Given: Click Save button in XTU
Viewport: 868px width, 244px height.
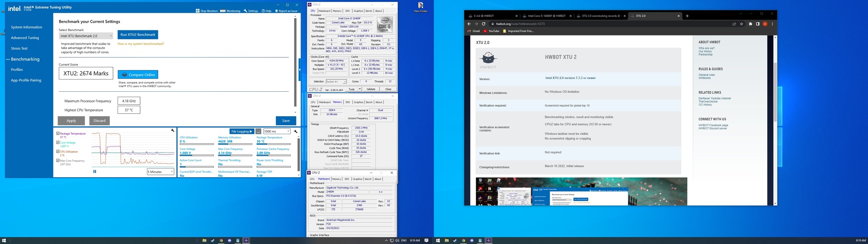Looking at the screenshot, I should pos(286,121).
